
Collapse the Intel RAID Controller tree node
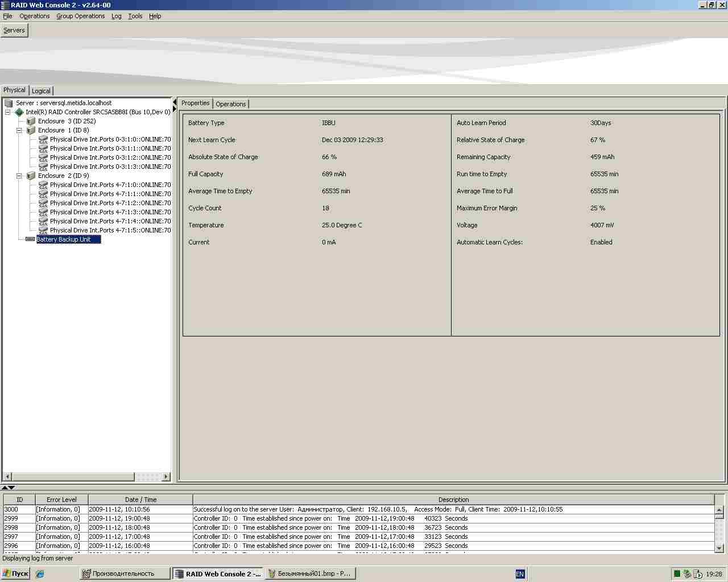(x=8, y=112)
